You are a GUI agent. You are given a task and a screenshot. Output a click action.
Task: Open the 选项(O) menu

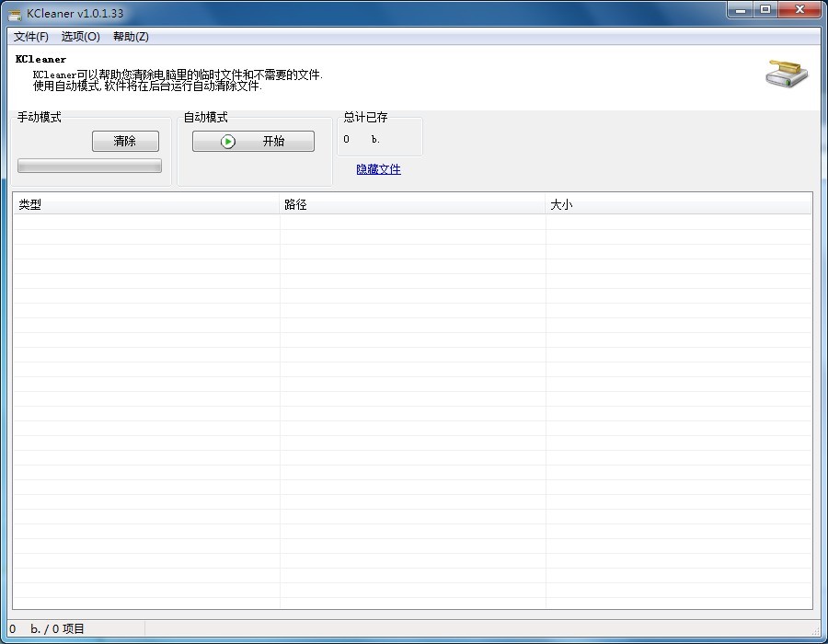point(80,37)
